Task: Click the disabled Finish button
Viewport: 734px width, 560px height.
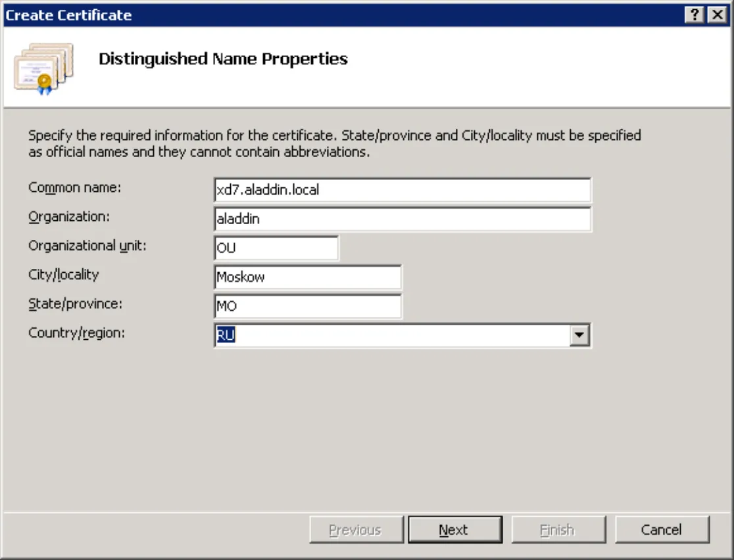Action: 558,530
